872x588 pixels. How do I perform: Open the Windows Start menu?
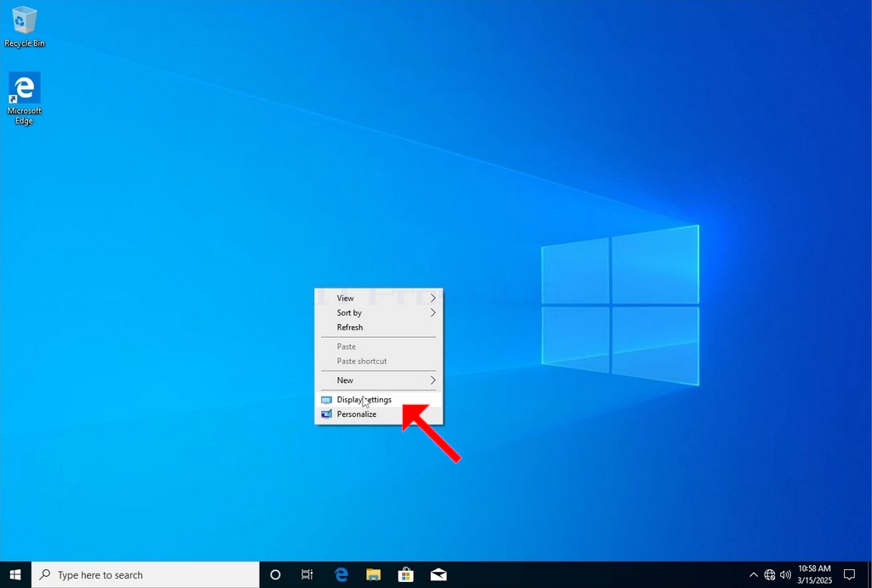coord(15,574)
